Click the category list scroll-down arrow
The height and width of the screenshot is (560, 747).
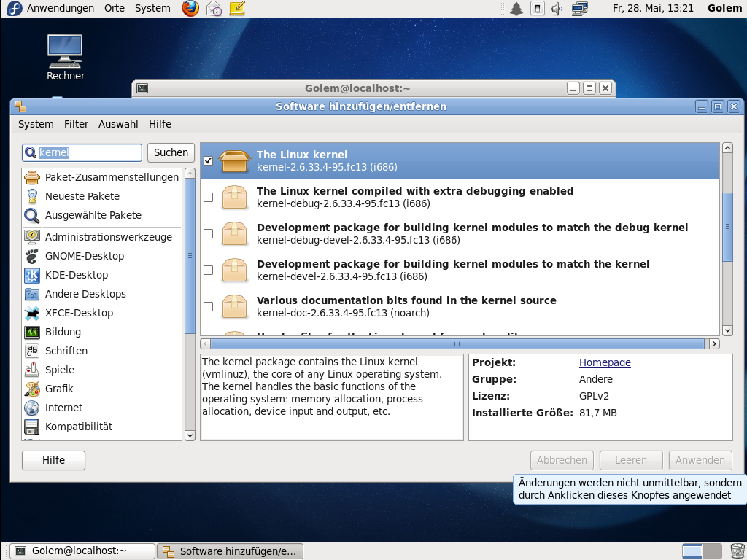point(190,435)
